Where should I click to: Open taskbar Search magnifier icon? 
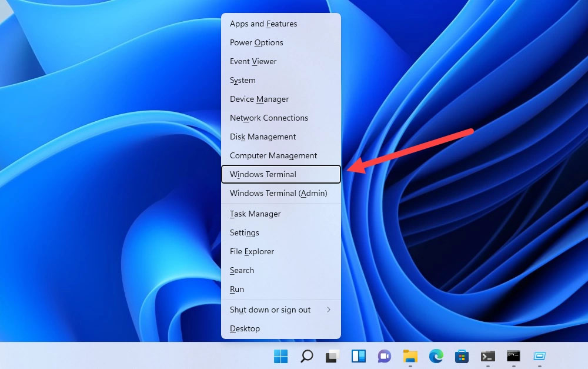(x=306, y=356)
